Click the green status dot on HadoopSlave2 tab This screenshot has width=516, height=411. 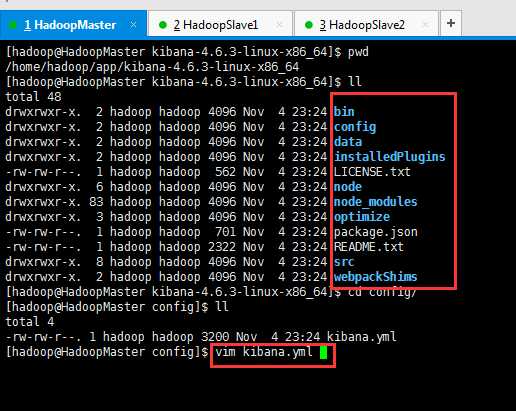[x=309, y=25]
